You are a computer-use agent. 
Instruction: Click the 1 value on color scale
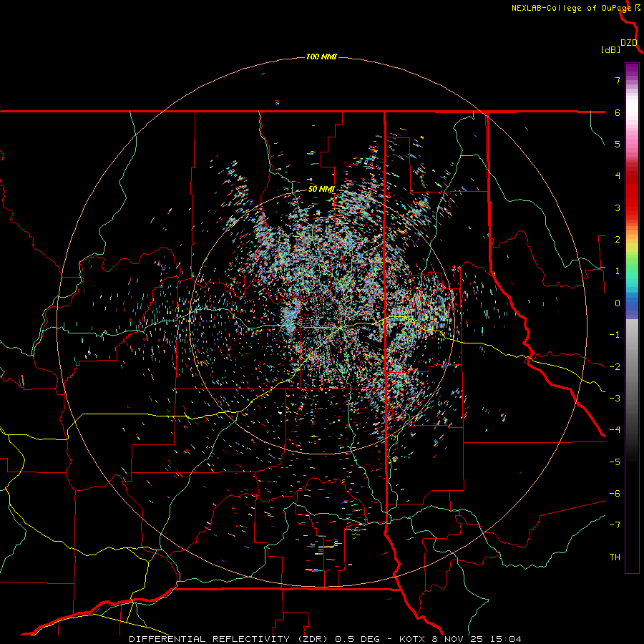618,271
